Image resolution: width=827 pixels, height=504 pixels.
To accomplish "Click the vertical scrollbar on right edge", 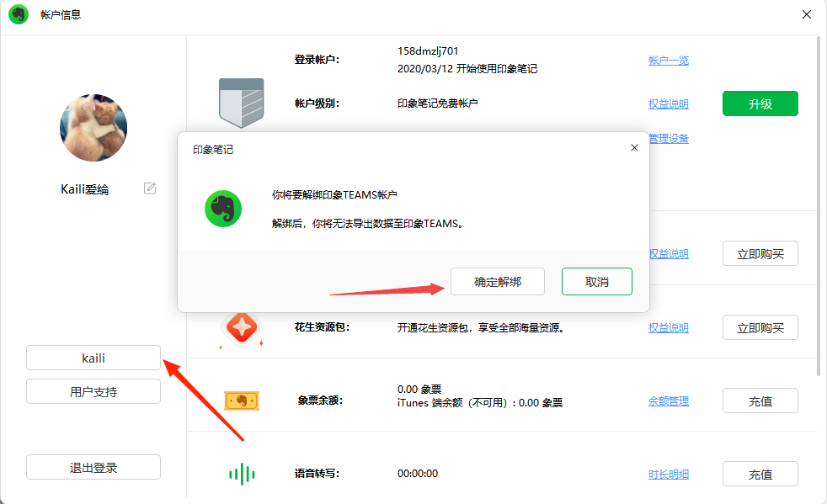I will pyautogui.click(x=819, y=205).
